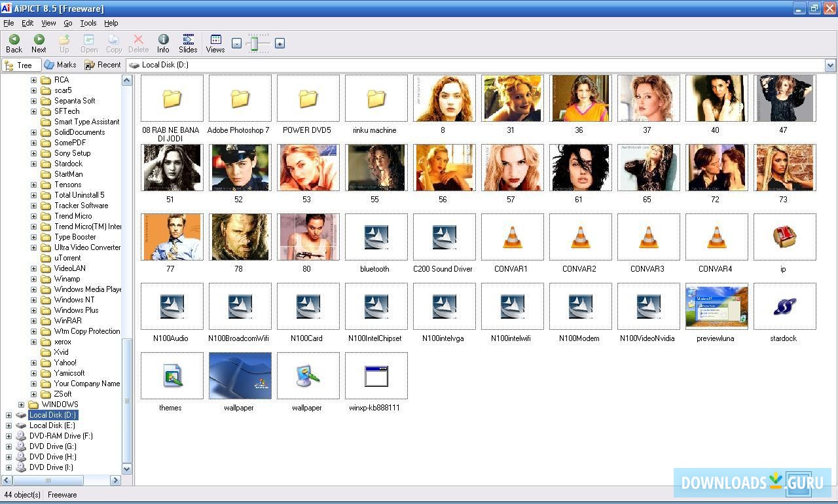Expand the VideoLAN folder node

point(33,268)
